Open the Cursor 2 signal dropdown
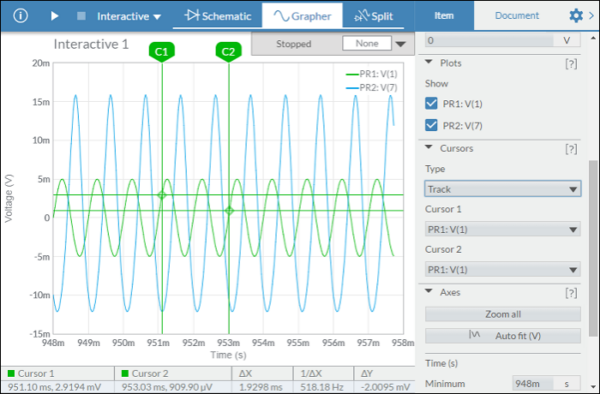Image resolution: width=600 pixels, height=394 pixels. (502, 270)
